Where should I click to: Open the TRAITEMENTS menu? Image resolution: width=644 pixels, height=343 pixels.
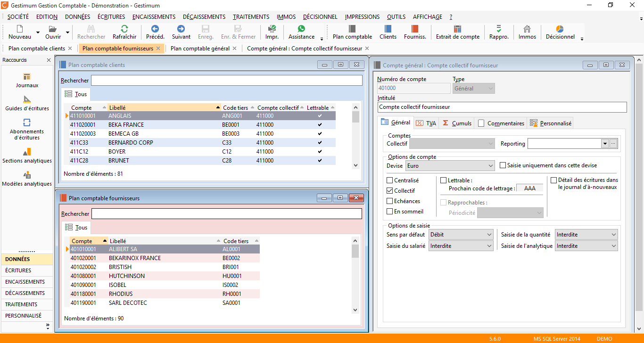pyautogui.click(x=251, y=17)
